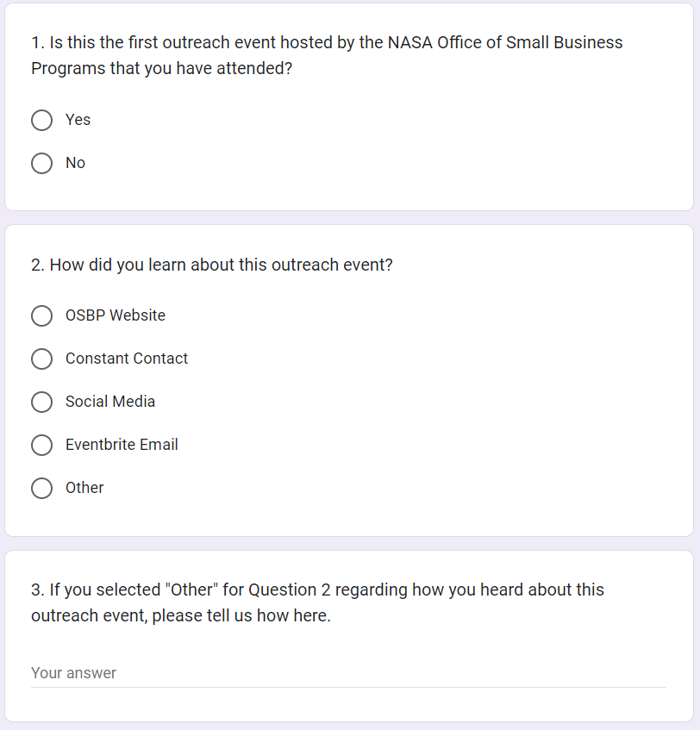
Task: Click the 'Yes' option label
Action: [78, 120]
